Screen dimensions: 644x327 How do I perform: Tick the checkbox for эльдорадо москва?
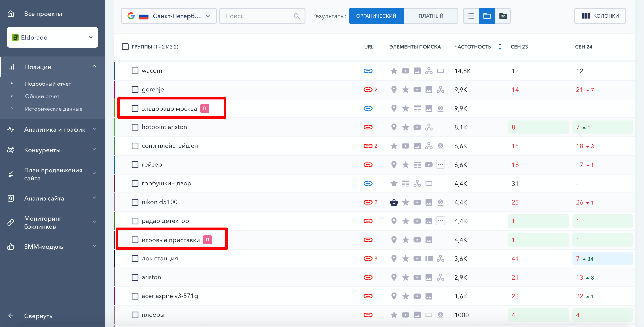[x=135, y=108]
